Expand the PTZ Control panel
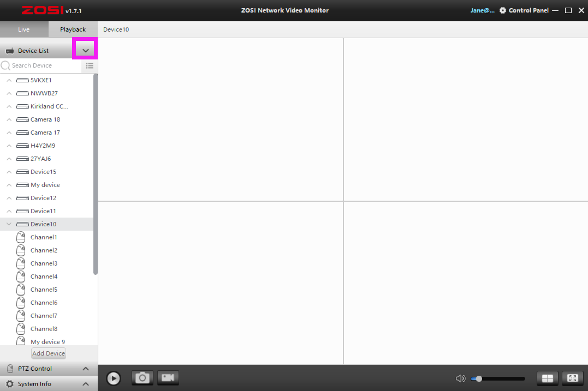588x391 pixels. click(85, 369)
